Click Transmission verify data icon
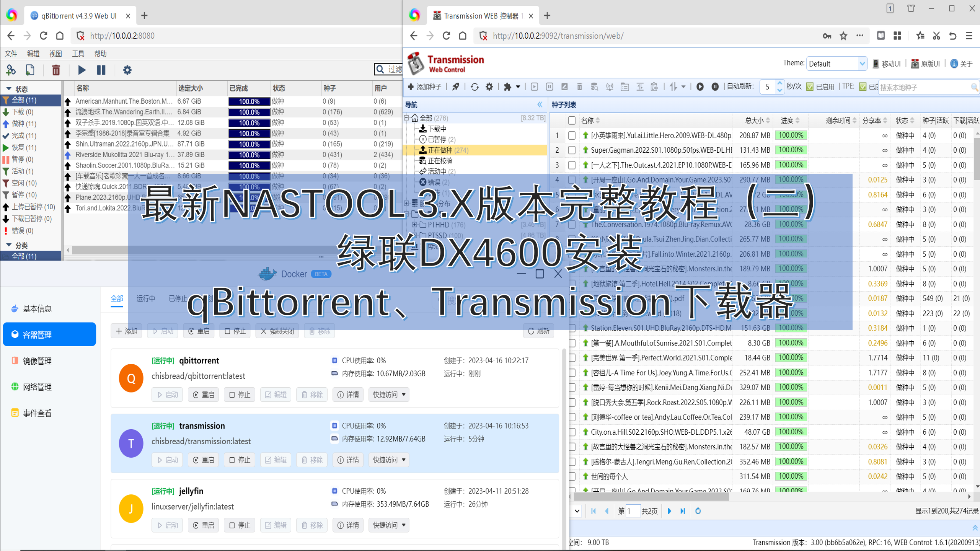 594,87
